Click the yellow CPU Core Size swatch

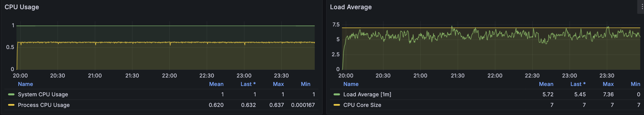[x=337, y=105]
